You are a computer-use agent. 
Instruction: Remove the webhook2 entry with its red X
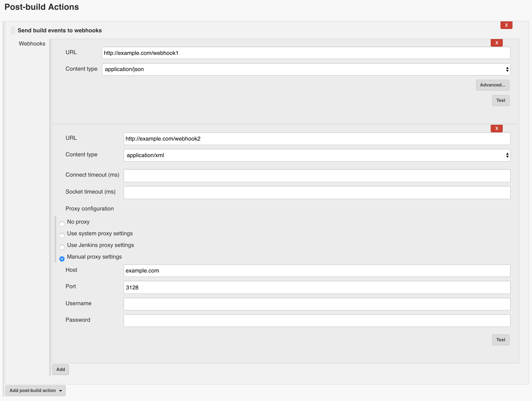pos(496,129)
